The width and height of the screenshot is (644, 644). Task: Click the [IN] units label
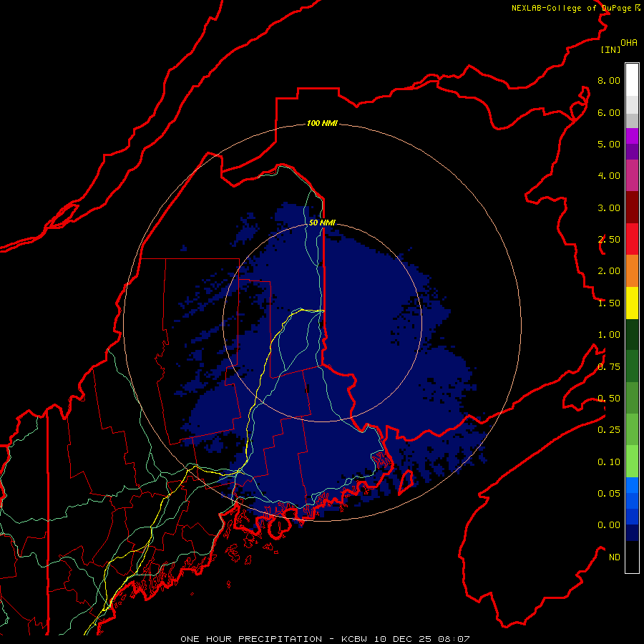pos(610,49)
